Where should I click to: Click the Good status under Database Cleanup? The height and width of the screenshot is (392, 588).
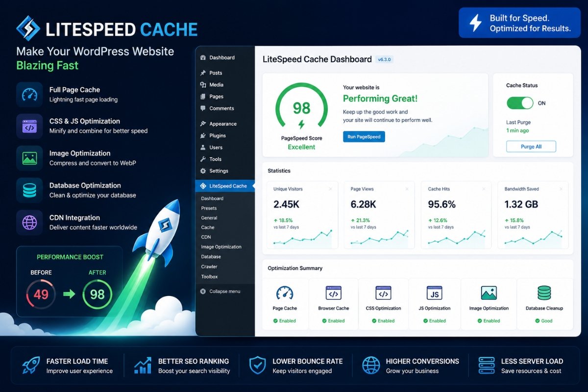coord(544,321)
